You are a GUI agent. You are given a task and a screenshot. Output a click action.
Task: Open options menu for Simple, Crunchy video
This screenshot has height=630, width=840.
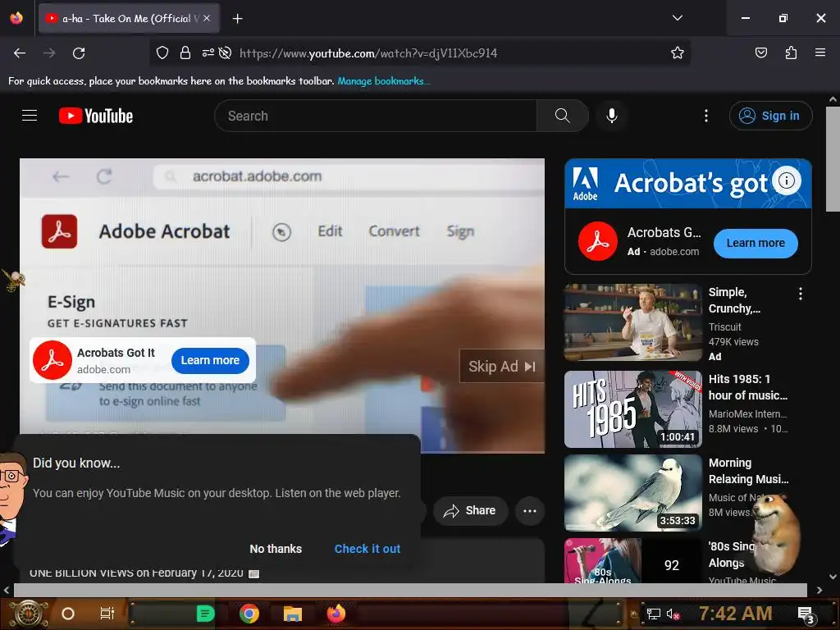click(801, 294)
